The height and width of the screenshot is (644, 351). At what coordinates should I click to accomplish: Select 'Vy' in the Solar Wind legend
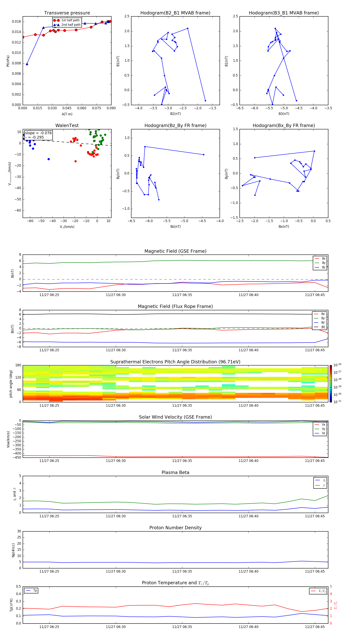click(x=320, y=429)
